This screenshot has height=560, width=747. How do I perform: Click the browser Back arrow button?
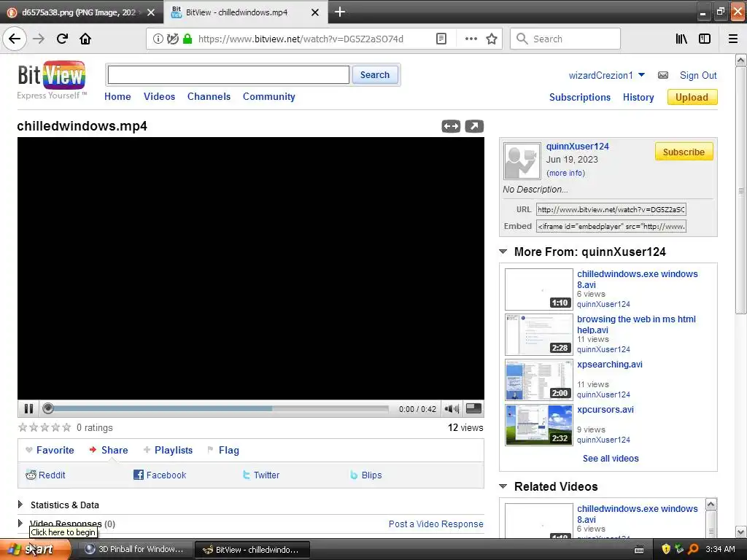point(15,39)
